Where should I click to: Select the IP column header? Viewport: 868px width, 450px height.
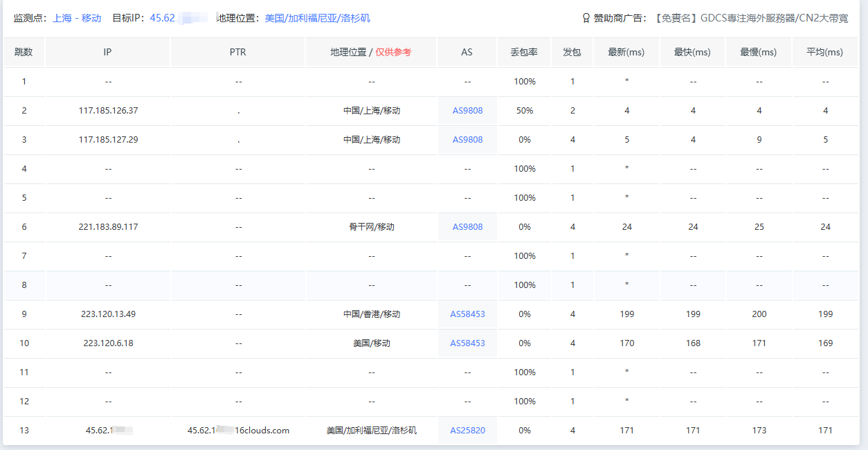(x=108, y=53)
